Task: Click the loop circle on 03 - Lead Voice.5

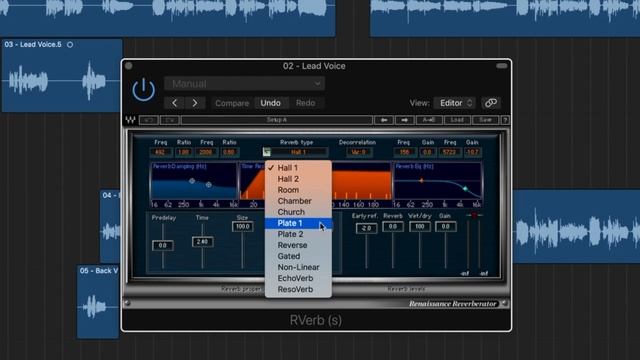Action: point(70,44)
